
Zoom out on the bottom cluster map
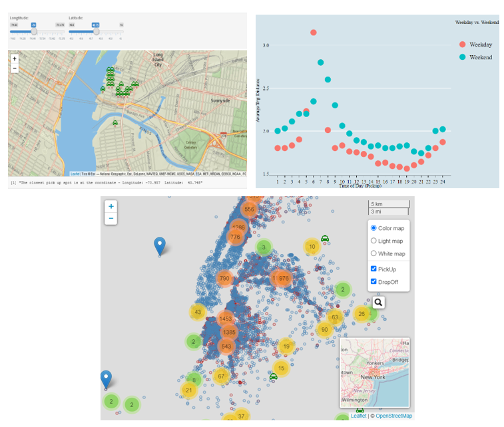tap(111, 218)
